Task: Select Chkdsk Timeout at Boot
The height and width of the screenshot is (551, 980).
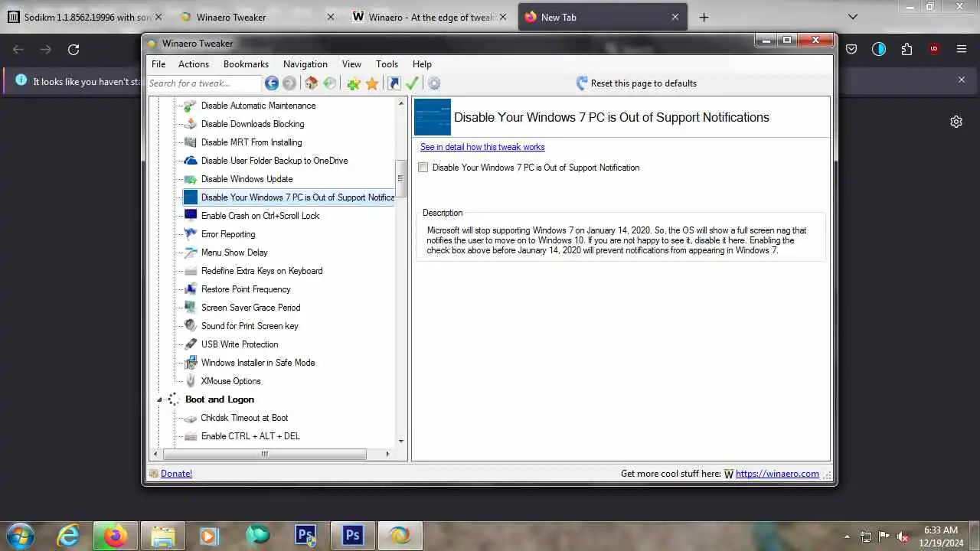Action: [244, 418]
